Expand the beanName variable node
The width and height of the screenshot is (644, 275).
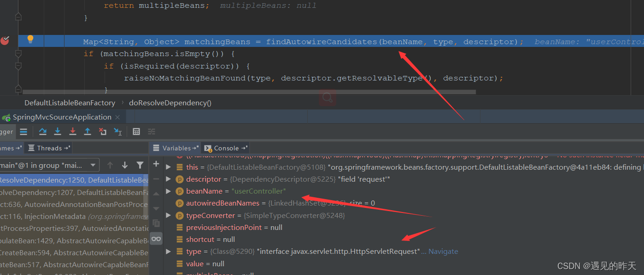[168, 191]
